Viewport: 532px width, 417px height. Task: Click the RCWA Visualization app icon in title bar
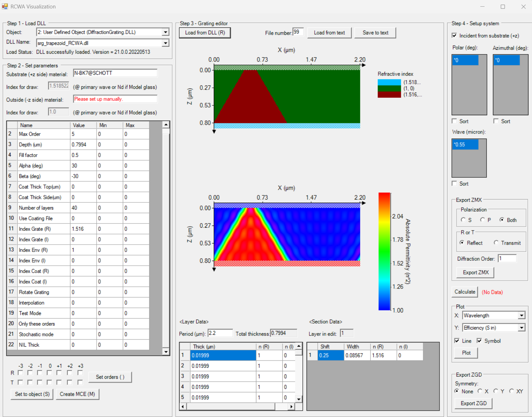(x=5, y=7)
